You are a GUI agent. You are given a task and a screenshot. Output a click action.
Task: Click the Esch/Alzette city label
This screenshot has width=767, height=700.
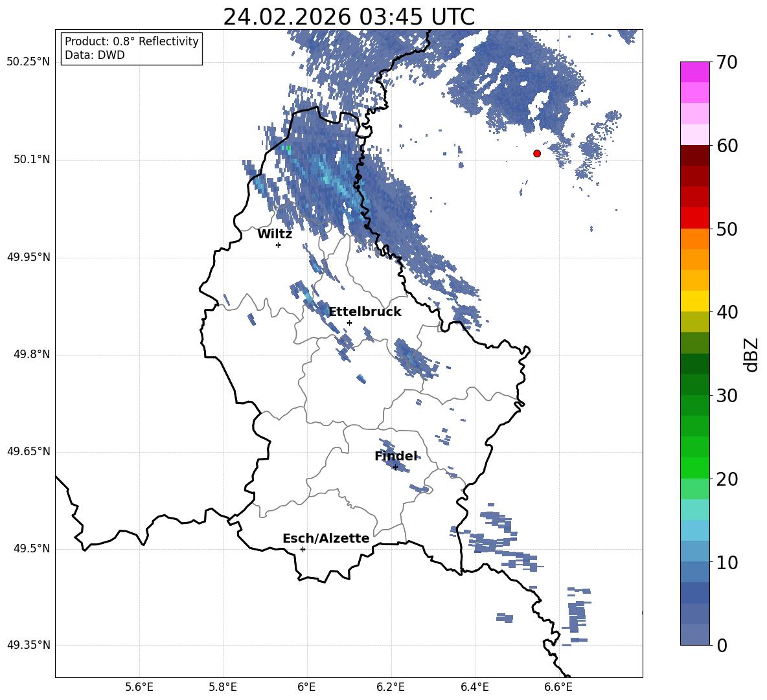tap(326, 538)
